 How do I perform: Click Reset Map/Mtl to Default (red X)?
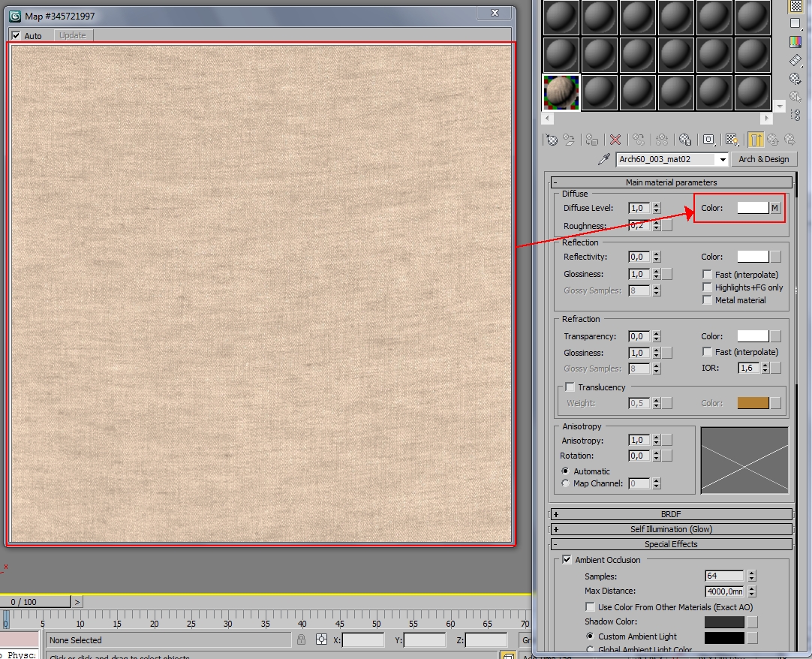615,140
